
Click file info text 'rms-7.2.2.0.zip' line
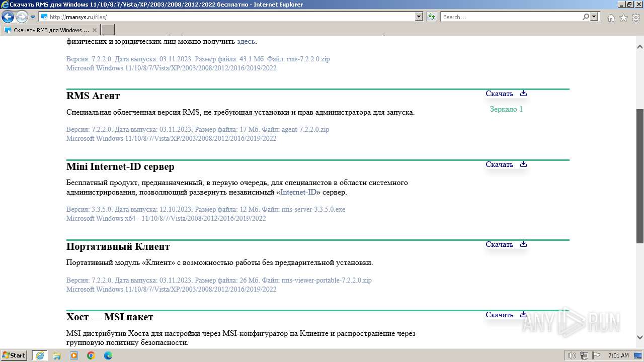[x=198, y=59]
